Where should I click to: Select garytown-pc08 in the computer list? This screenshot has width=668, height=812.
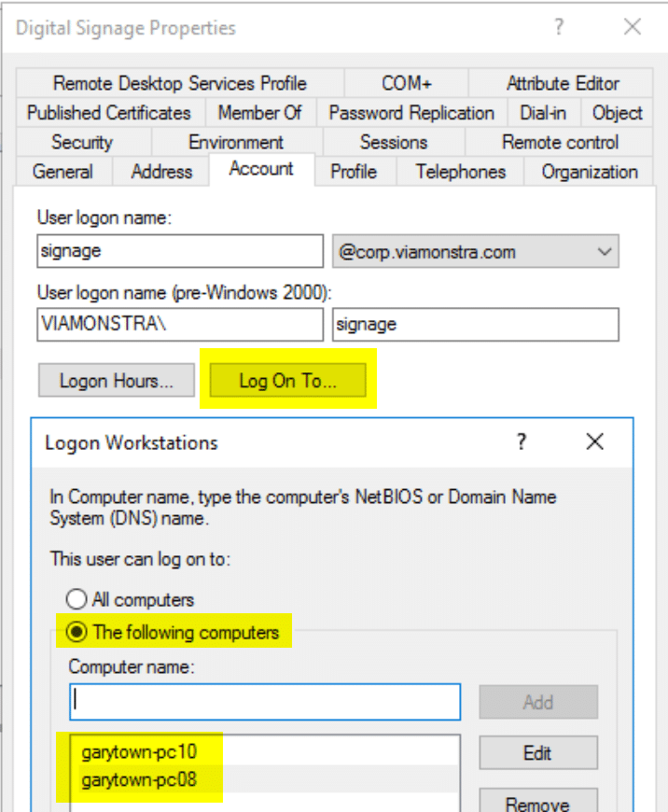(x=139, y=778)
